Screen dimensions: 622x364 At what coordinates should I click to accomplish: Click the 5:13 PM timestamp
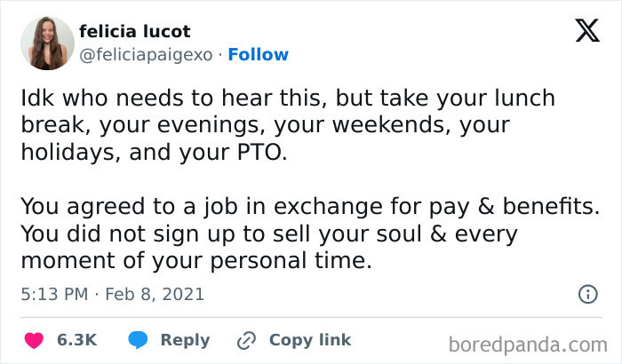point(54,293)
